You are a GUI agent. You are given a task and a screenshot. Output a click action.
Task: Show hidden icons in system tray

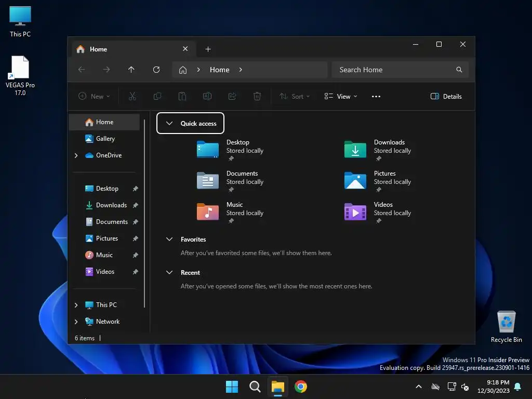(419, 387)
